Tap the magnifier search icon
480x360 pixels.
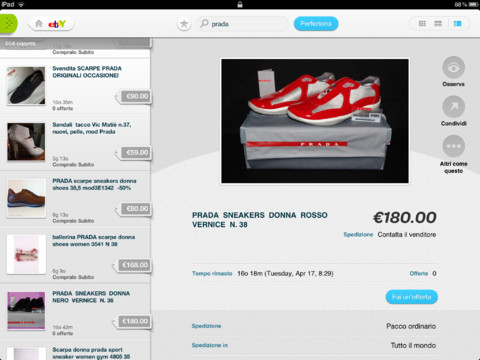[x=204, y=23]
